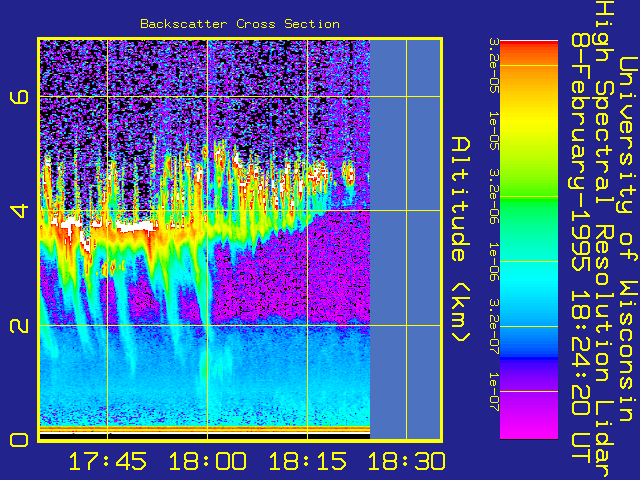This screenshot has height=480, width=640.
Task: Click the cyan section of the colorbar
Action: click(x=529, y=278)
